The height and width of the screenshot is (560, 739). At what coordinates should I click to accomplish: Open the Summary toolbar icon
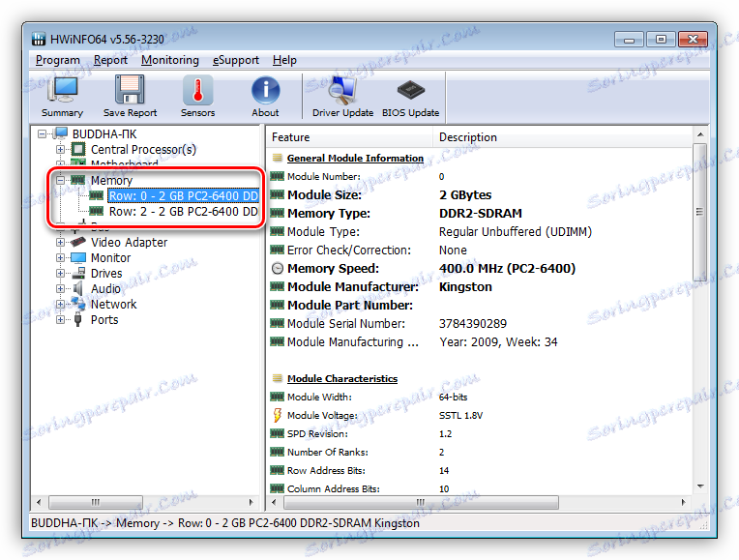point(62,90)
